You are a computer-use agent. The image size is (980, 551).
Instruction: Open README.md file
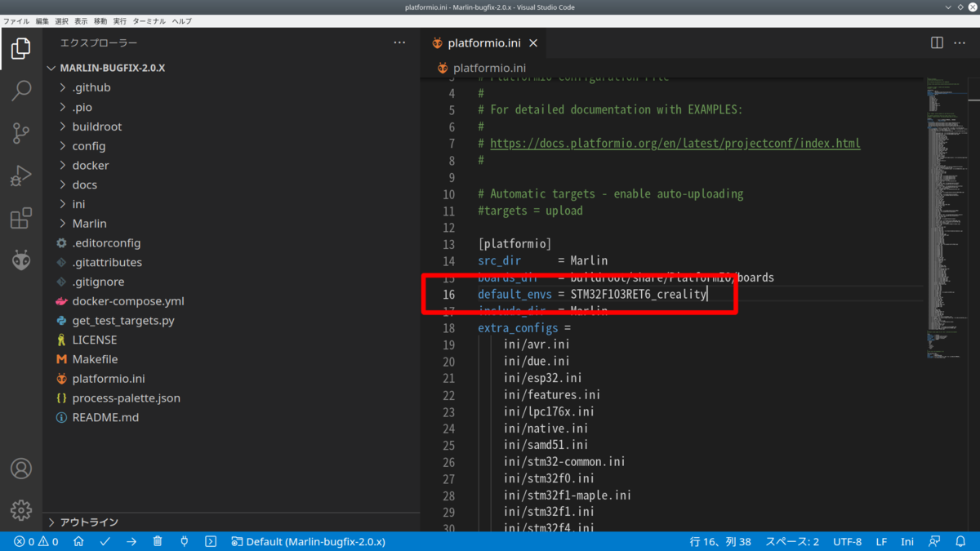click(x=231, y=417)
